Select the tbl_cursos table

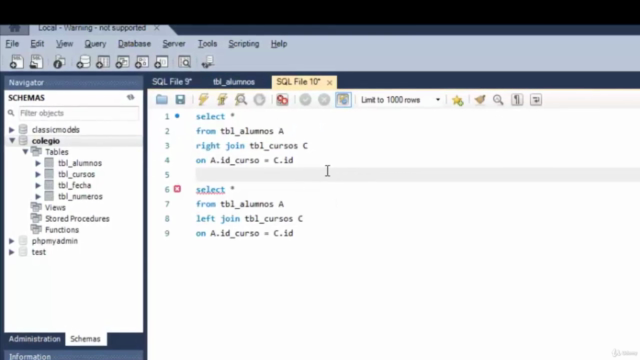(x=76, y=174)
